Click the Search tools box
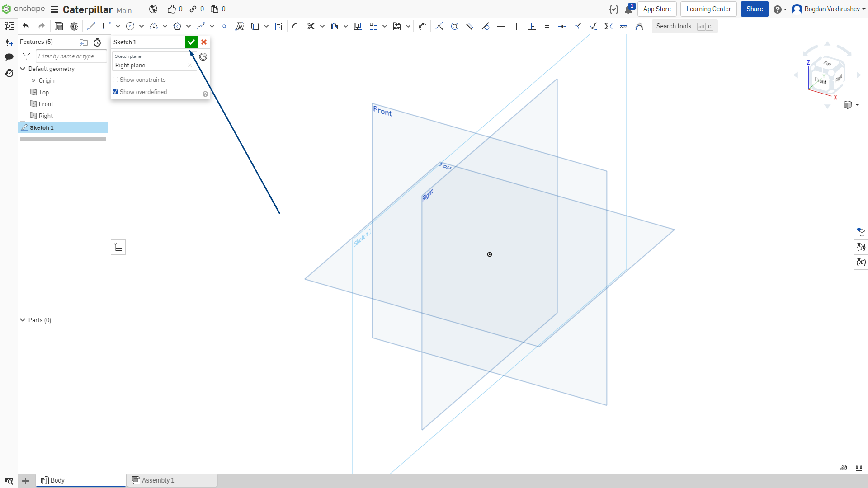 684,26
